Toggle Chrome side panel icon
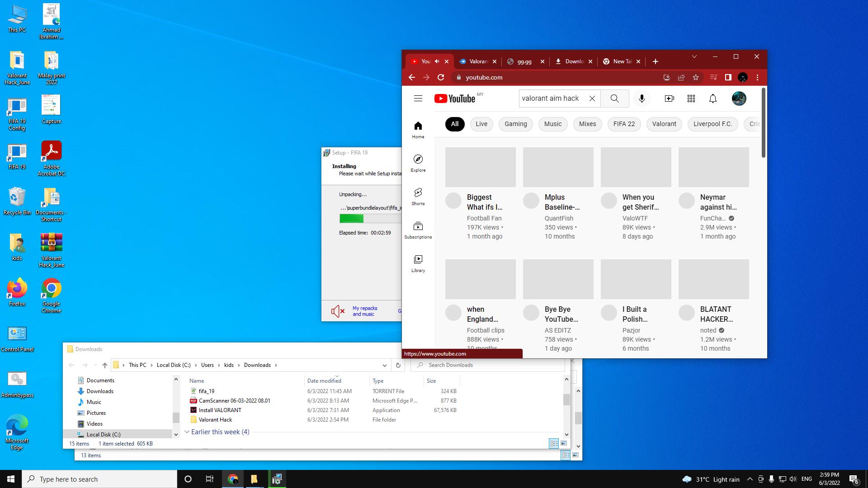This screenshot has height=488, width=868. (x=728, y=77)
